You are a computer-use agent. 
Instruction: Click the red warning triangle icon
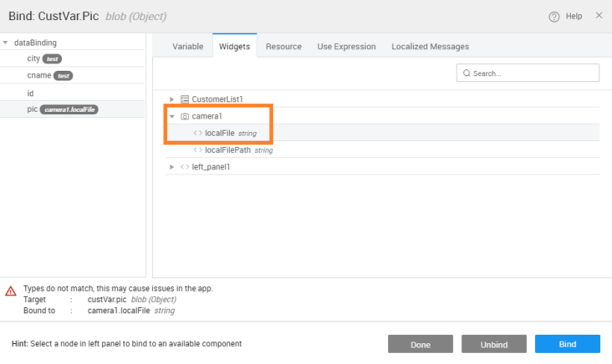pyautogui.click(x=10, y=291)
